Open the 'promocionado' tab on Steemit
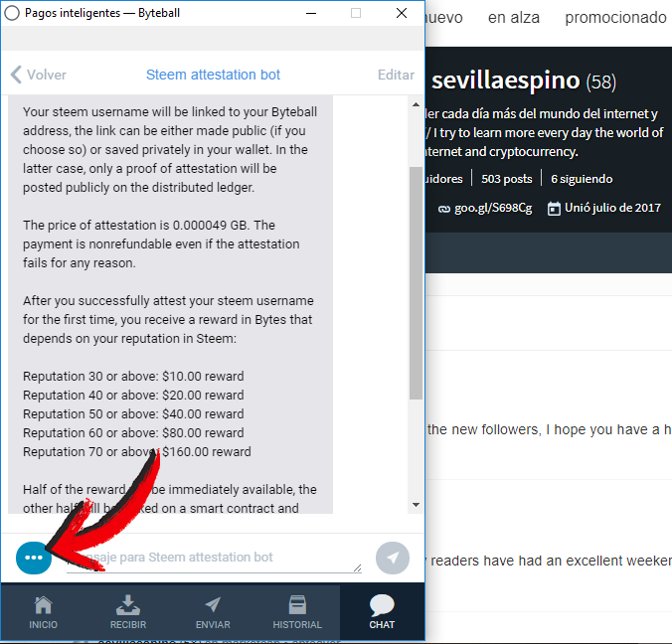Screen dimensions: 672x644 tap(615, 18)
